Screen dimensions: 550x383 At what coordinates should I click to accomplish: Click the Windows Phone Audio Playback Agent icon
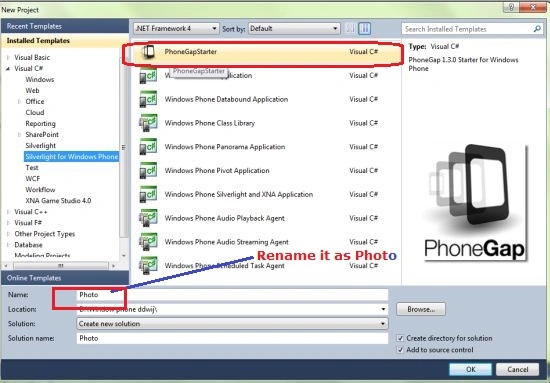click(x=148, y=218)
